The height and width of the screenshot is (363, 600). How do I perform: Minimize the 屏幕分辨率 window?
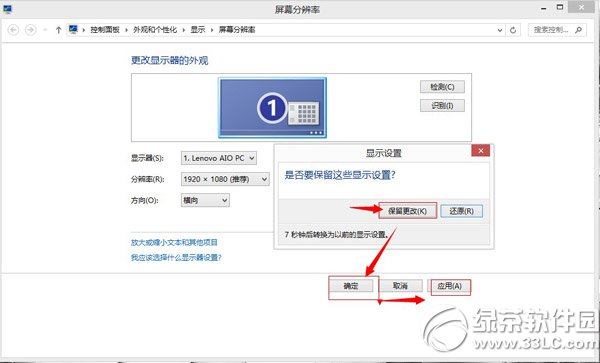(x=544, y=8)
